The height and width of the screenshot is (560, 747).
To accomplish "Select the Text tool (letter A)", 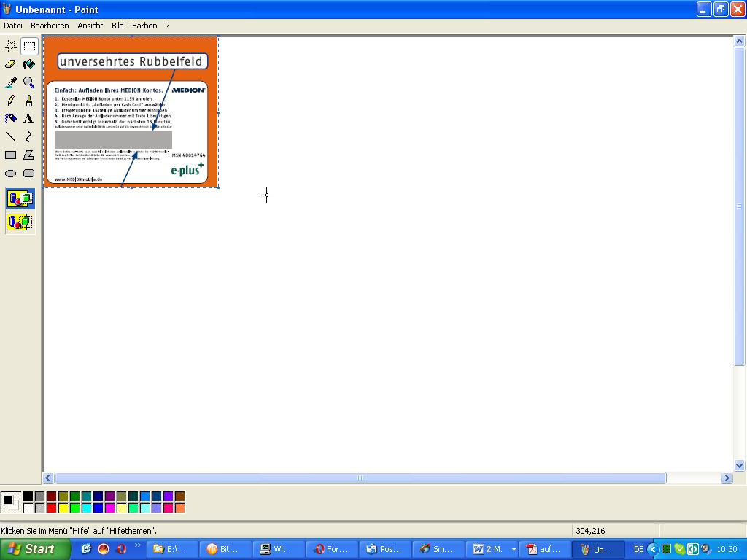I will (29, 119).
